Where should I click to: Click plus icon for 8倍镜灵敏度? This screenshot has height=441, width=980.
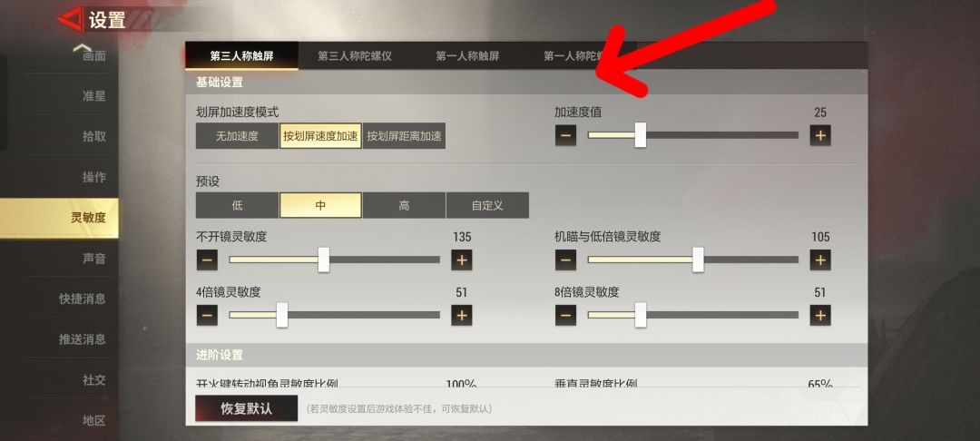(x=820, y=316)
